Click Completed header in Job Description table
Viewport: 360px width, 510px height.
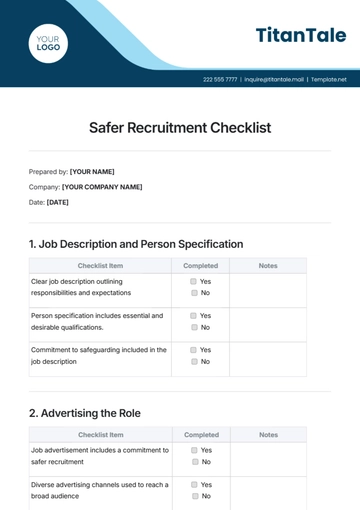(x=201, y=266)
